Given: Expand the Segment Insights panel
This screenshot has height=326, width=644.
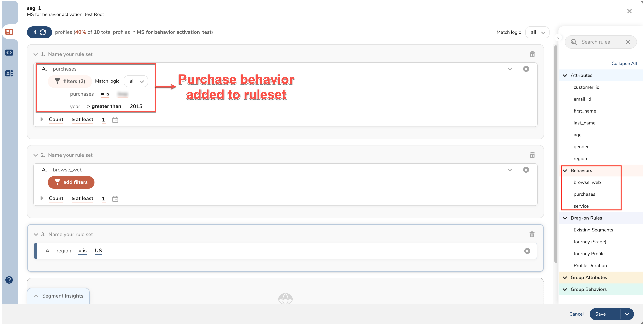Looking at the screenshot, I should 58,296.
